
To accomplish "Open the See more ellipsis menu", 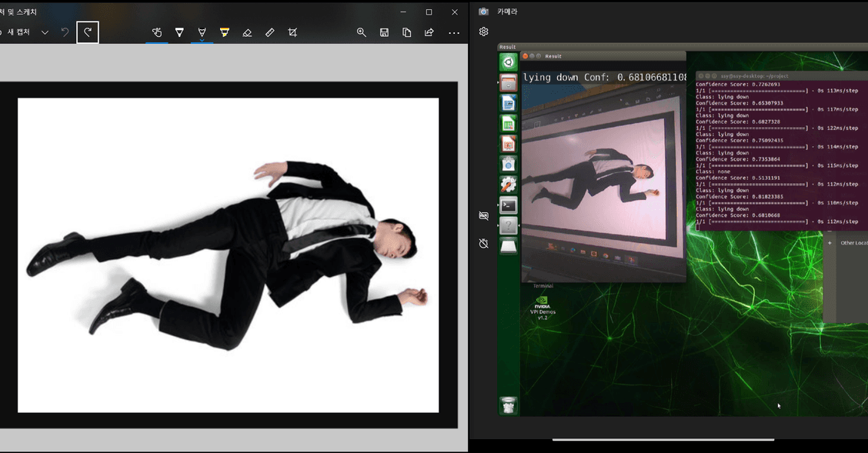I will click(454, 32).
